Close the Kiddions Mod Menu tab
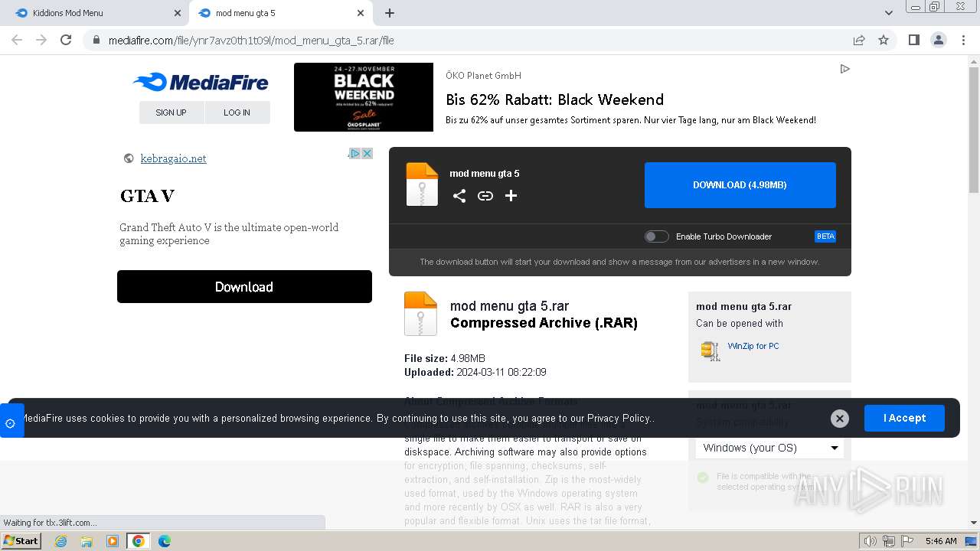 tap(178, 13)
